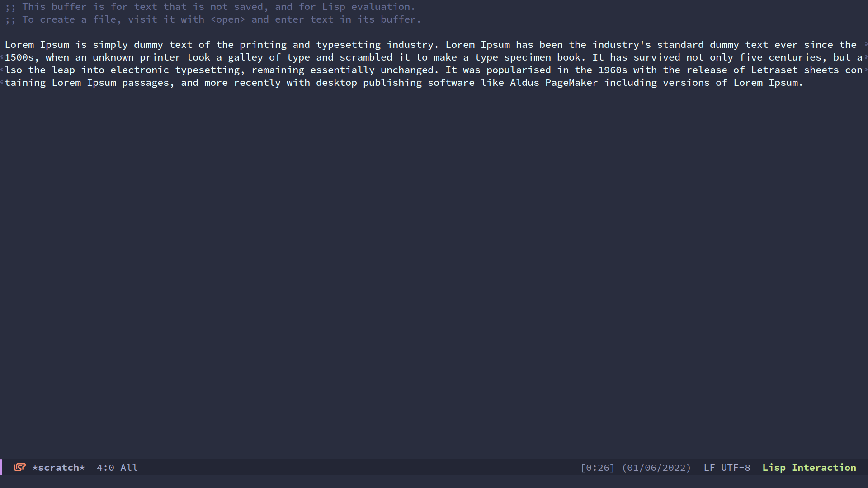Viewport: 868px width, 488px height.
Task: Select the scratch buffer icon
Action: point(20,467)
